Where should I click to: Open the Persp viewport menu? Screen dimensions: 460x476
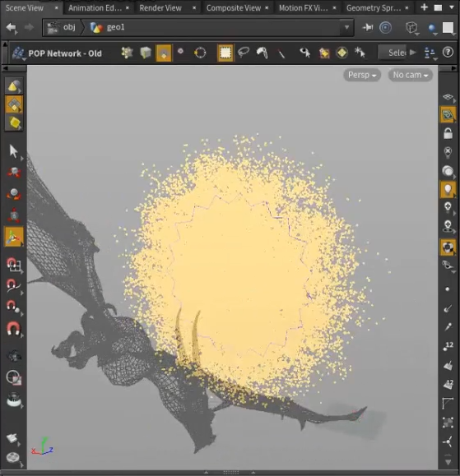coord(362,75)
